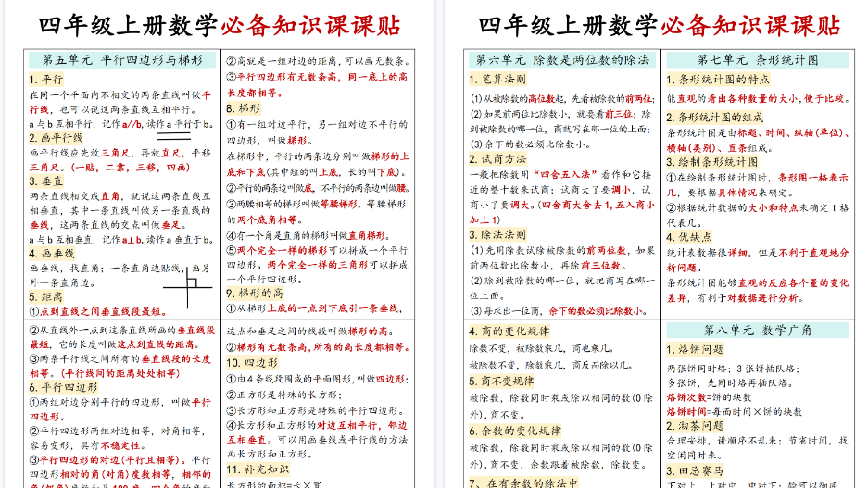Click the section title 1. 平行
The image size is (868, 488).
(x=46, y=79)
